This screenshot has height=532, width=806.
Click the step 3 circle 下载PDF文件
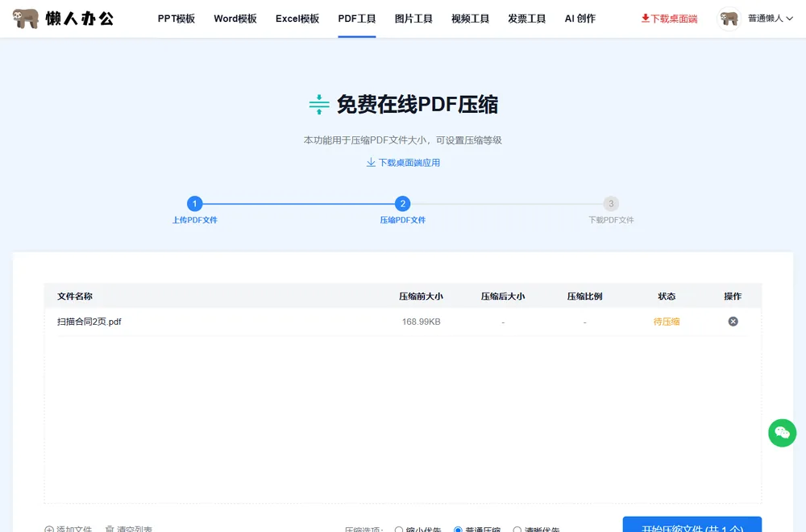point(611,204)
